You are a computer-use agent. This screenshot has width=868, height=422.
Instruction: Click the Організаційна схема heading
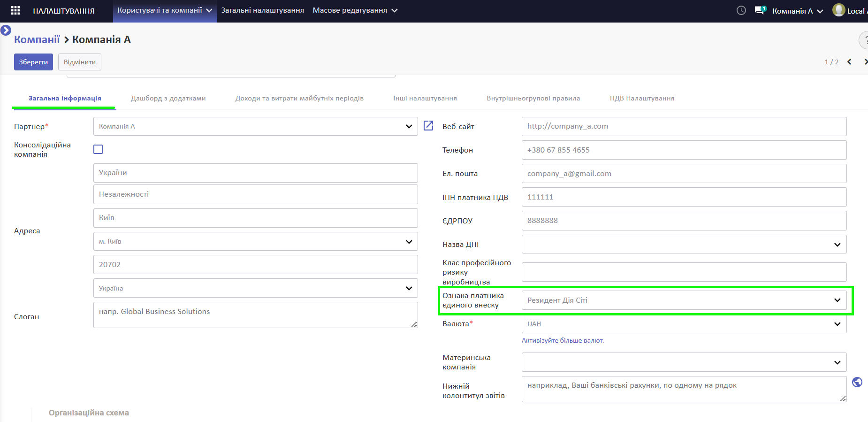click(89, 413)
